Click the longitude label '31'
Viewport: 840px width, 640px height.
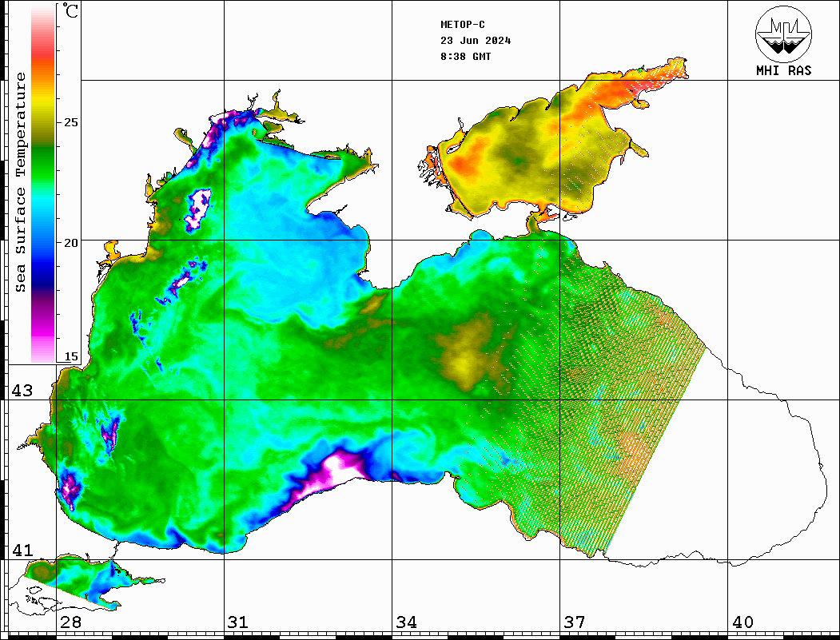(x=238, y=622)
